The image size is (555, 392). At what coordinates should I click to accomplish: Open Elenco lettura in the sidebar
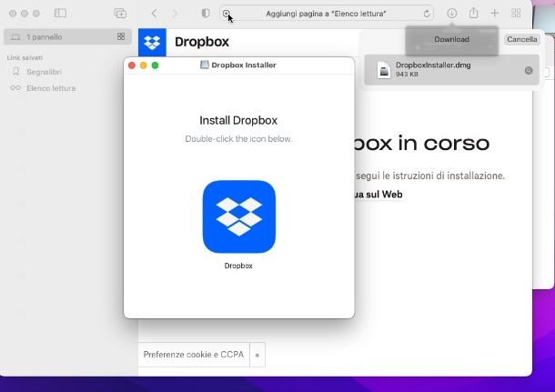51,88
